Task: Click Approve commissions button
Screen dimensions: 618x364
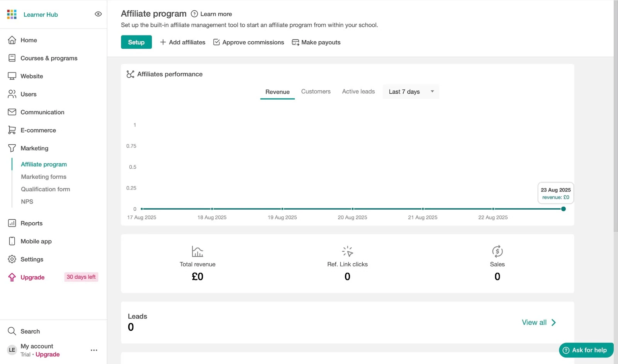Action: point(249,42)
